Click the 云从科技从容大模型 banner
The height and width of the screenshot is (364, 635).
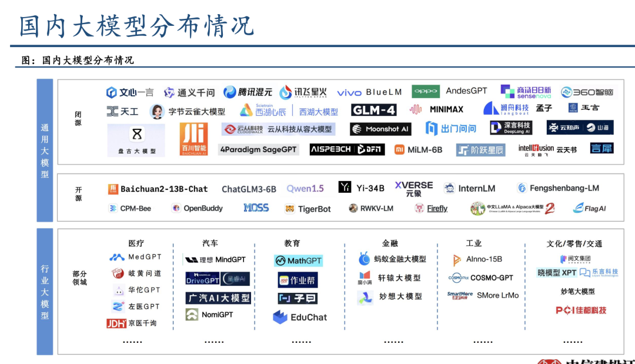coord(278,129)
